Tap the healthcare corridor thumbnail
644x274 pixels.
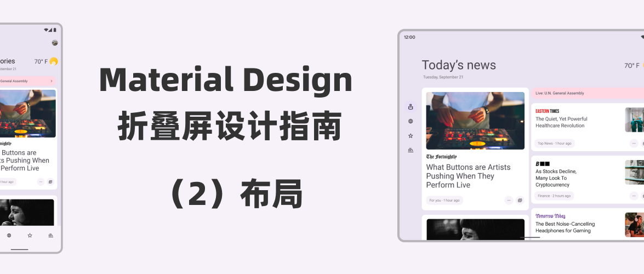click(x=635, y=119)
